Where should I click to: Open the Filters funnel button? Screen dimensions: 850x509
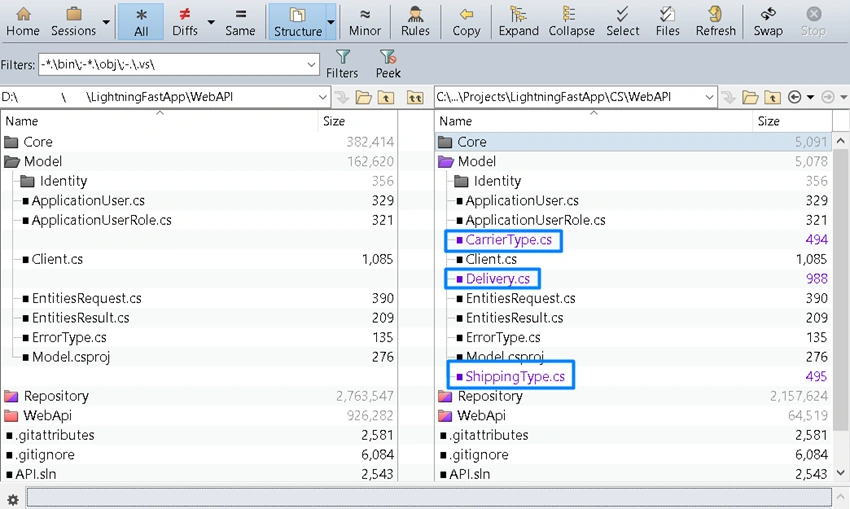pyautogui.click(x=342, y=64)
